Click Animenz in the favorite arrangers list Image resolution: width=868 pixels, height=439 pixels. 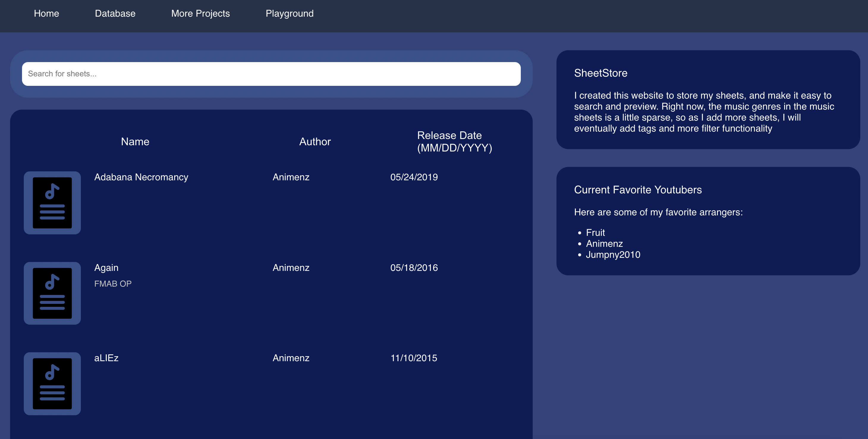pyautogui.click(x=604, y=243)
